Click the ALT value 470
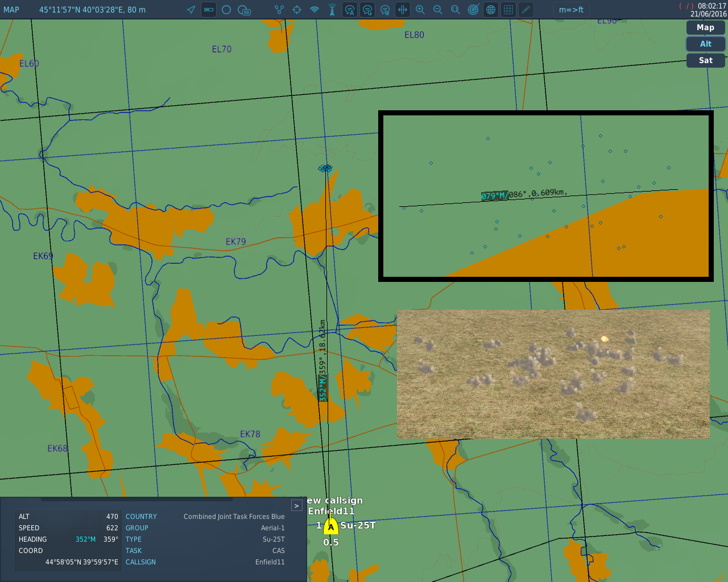This screenshot has height=582, width=728. [x=112, y=517]
